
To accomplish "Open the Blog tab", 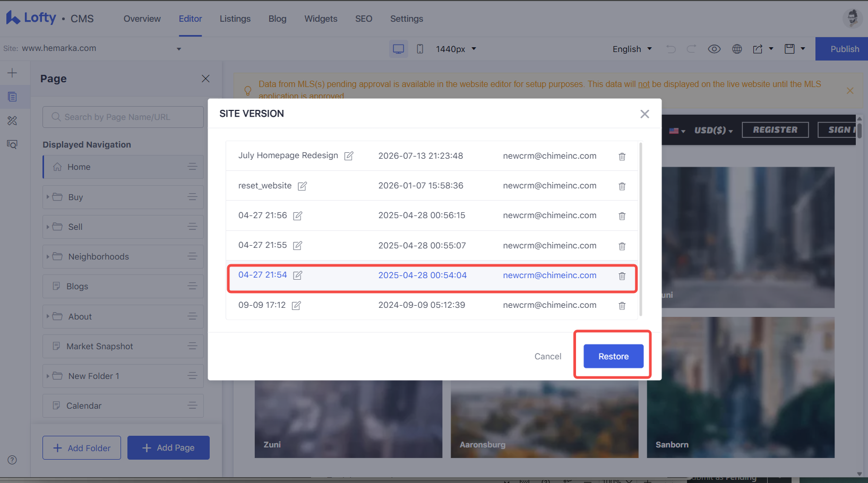I will (x=277, y=19).
